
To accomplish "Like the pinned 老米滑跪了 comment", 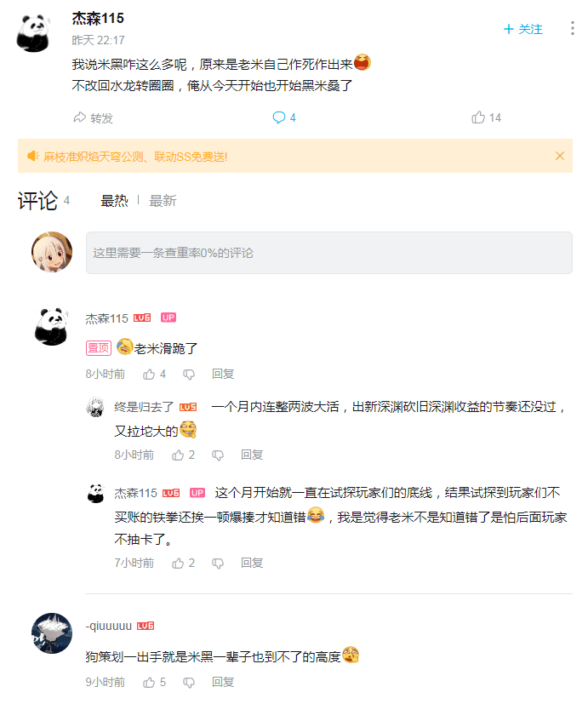I will [149, 375].
